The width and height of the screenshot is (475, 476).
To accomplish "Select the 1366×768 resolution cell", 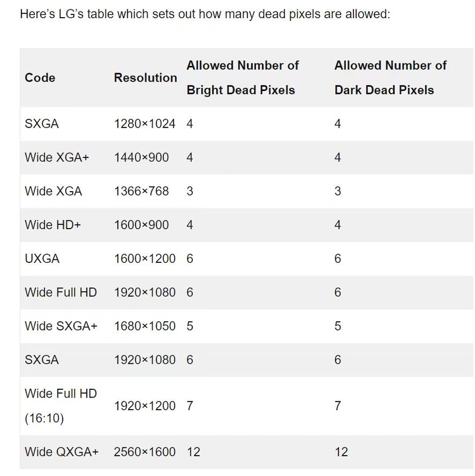I will 141,191.
